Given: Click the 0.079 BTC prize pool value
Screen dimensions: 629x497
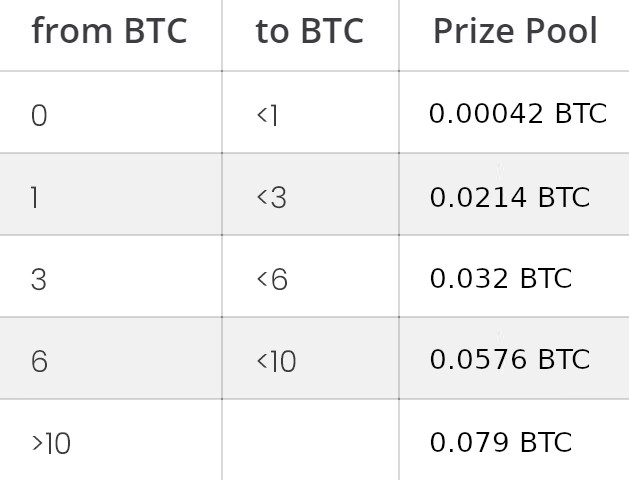Looking at the screenshot, I should (x=500, y=442).
